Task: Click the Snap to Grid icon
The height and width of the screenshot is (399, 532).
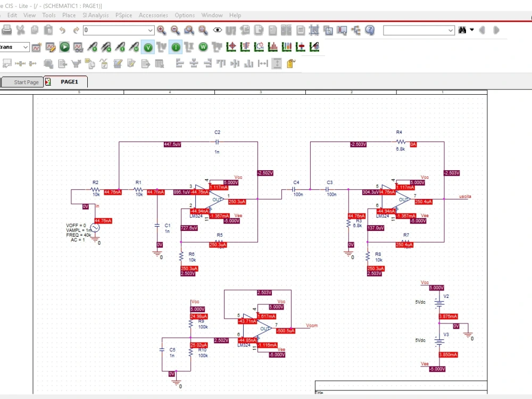Action: (x=314, y=30)
